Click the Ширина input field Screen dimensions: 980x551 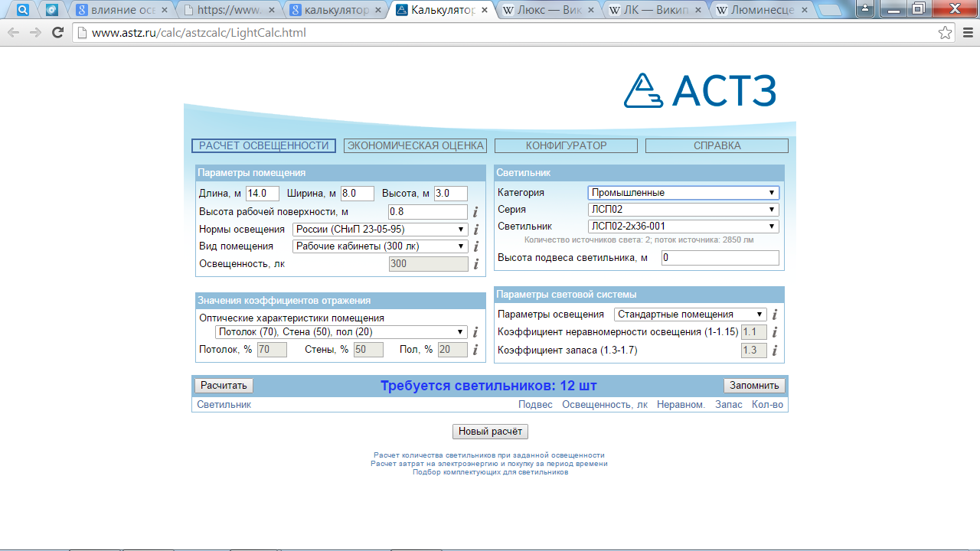pos(358,194)
